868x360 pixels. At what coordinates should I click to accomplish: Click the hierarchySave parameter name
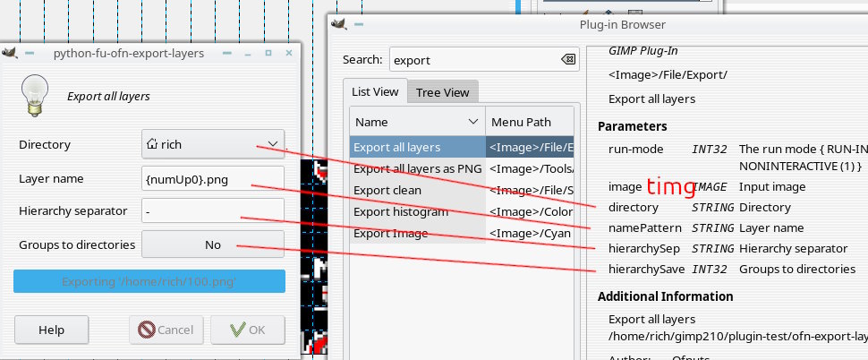click(x=647, y=270)
